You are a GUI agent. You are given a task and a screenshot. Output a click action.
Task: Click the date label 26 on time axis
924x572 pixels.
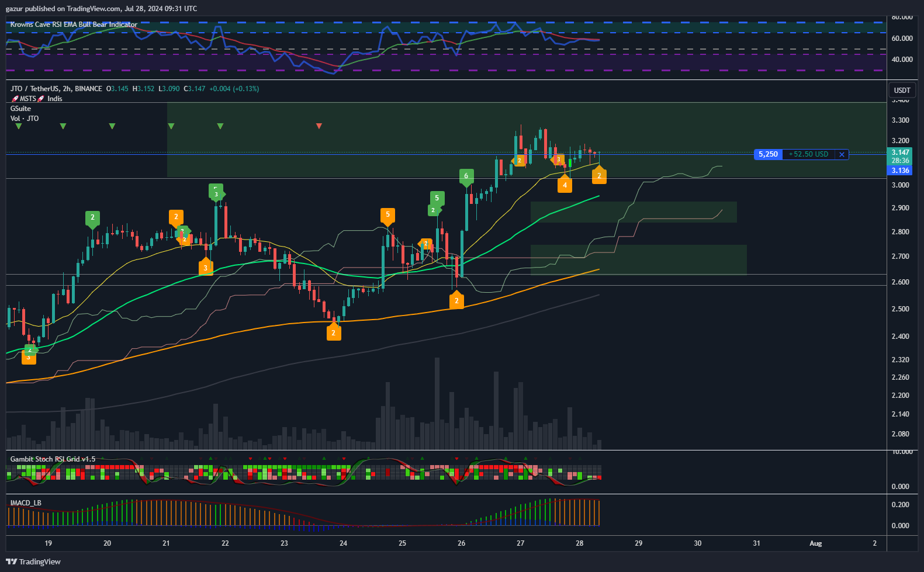462,543
